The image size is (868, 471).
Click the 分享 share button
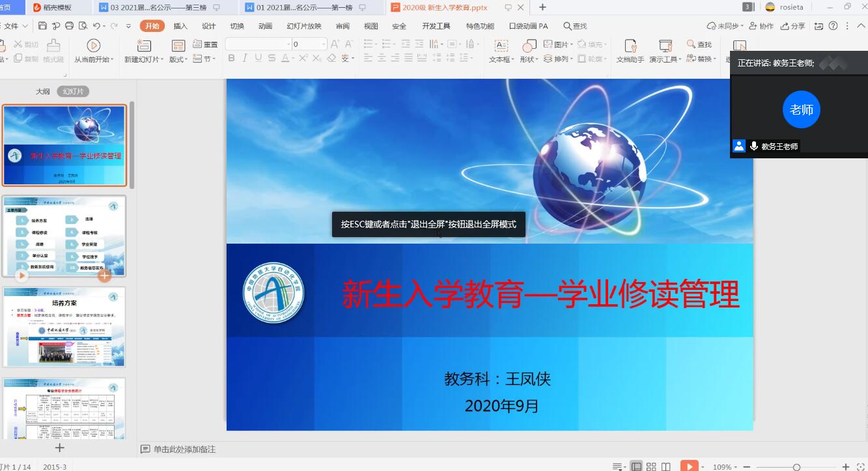click(792, 26)
